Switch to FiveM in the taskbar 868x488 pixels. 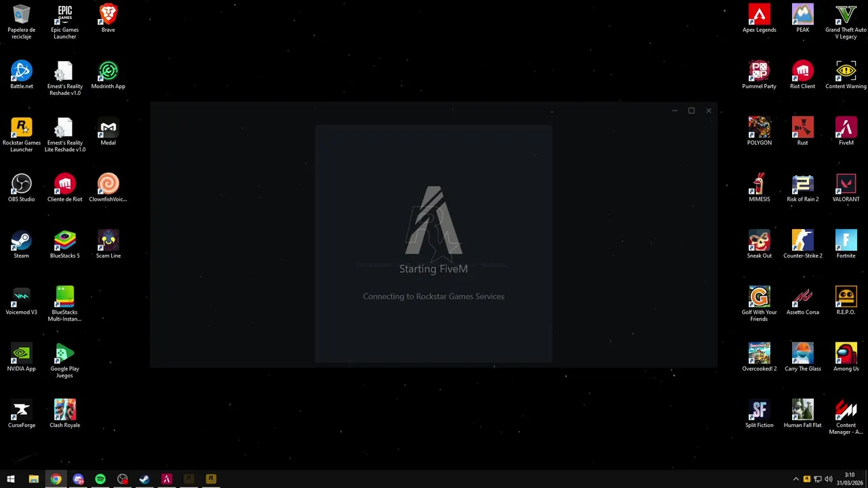point(167,479)
